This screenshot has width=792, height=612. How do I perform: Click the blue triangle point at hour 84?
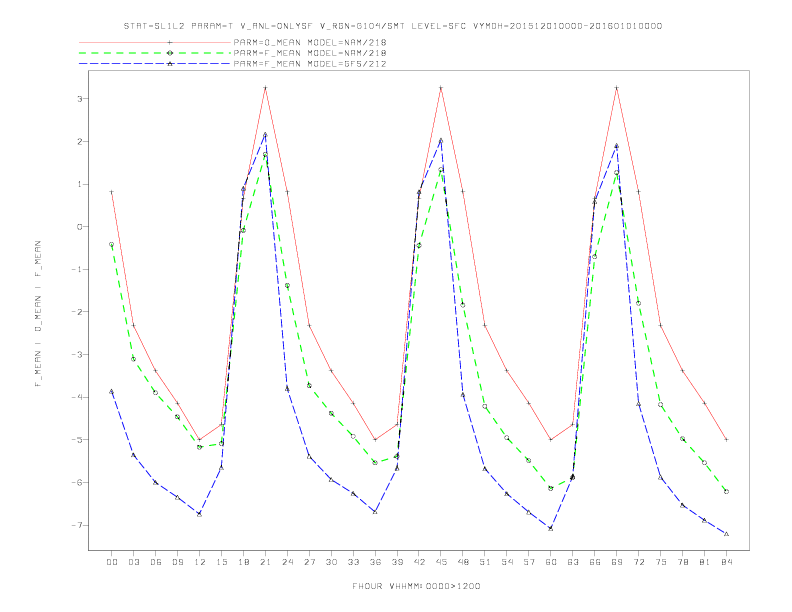click(727, 534)
